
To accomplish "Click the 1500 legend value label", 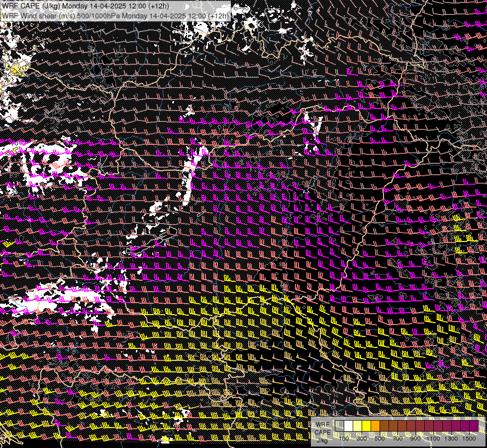I will point(469,439).
